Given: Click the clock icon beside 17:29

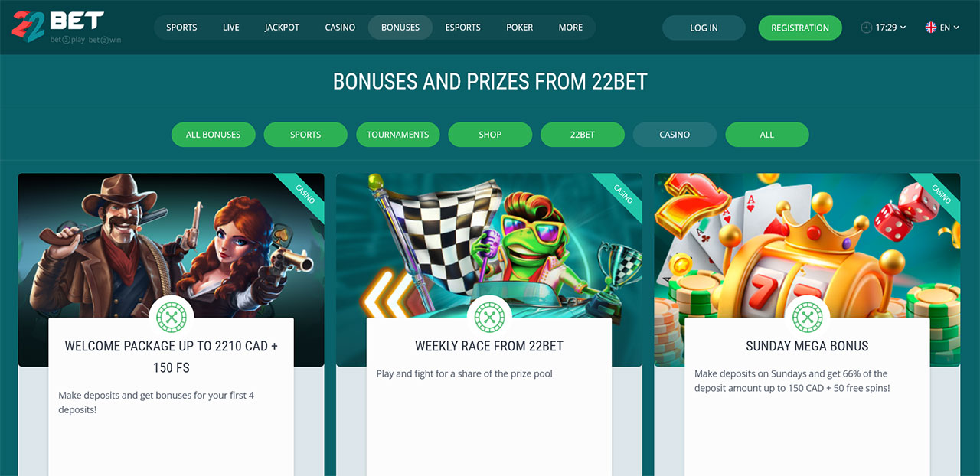Looking at the screenshot, I should (867, 28).
